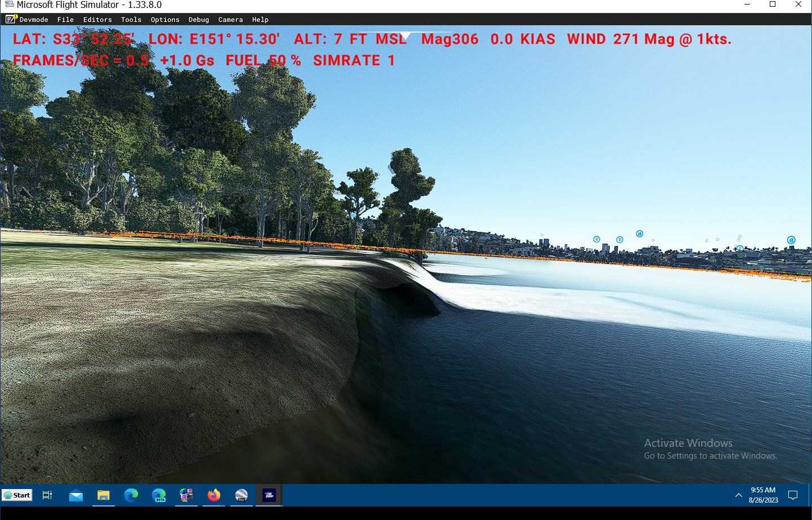Expand hidden system tray icons chevron
Viewport: 812px width, 520px height.
pyautogui.click(x=738, y=495)
